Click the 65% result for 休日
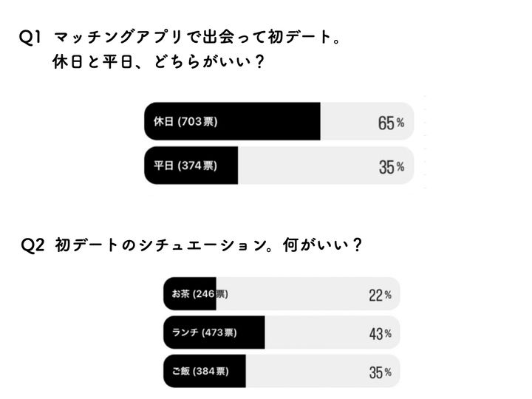 tap(390, 123)
